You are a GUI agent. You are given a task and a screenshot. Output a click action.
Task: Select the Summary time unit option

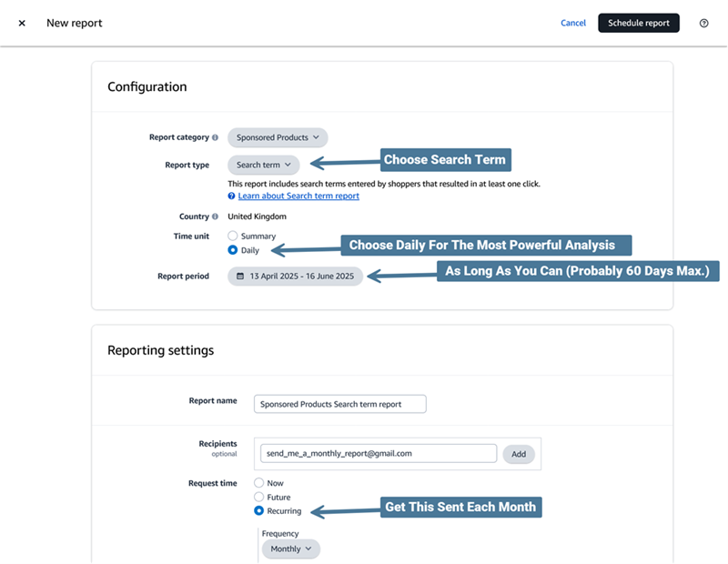pos(233,236)
